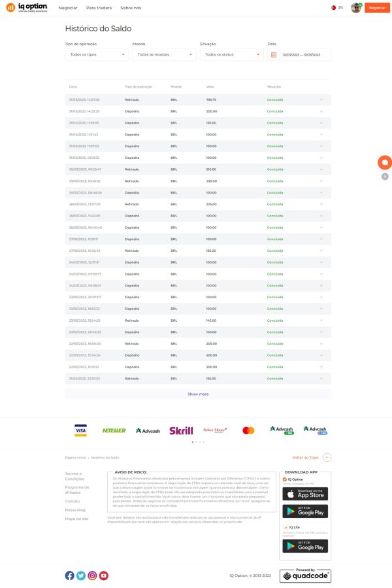Open the Para traders menu
This screenshot has height=588, width=392.
click(99, 8)
